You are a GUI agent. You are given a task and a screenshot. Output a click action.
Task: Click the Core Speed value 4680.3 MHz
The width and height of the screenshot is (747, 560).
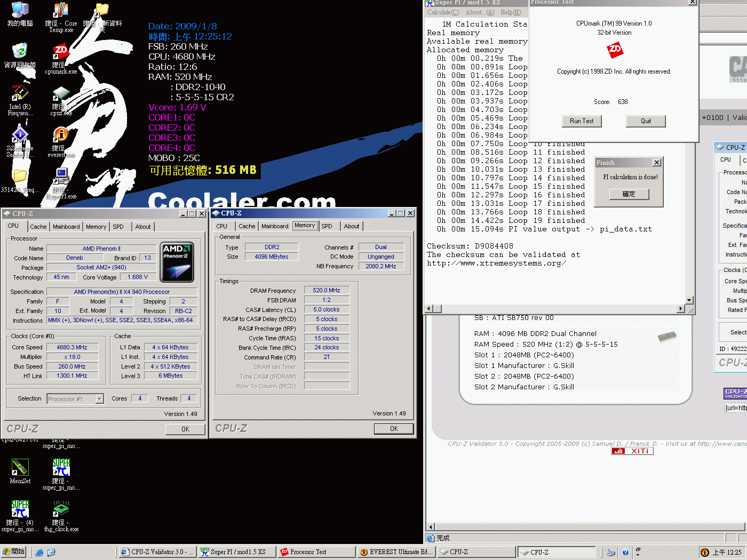coord(72,347)
